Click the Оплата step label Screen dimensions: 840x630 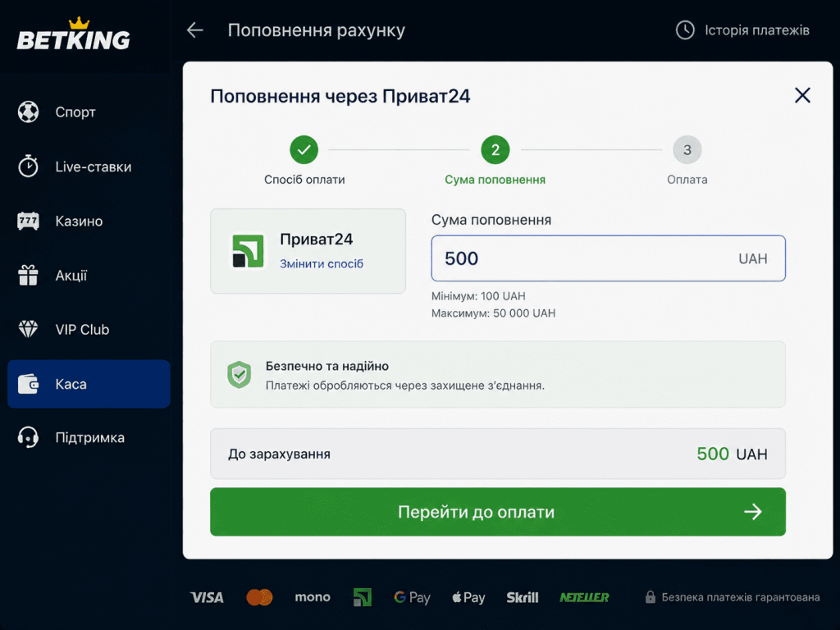click(687, 180)
